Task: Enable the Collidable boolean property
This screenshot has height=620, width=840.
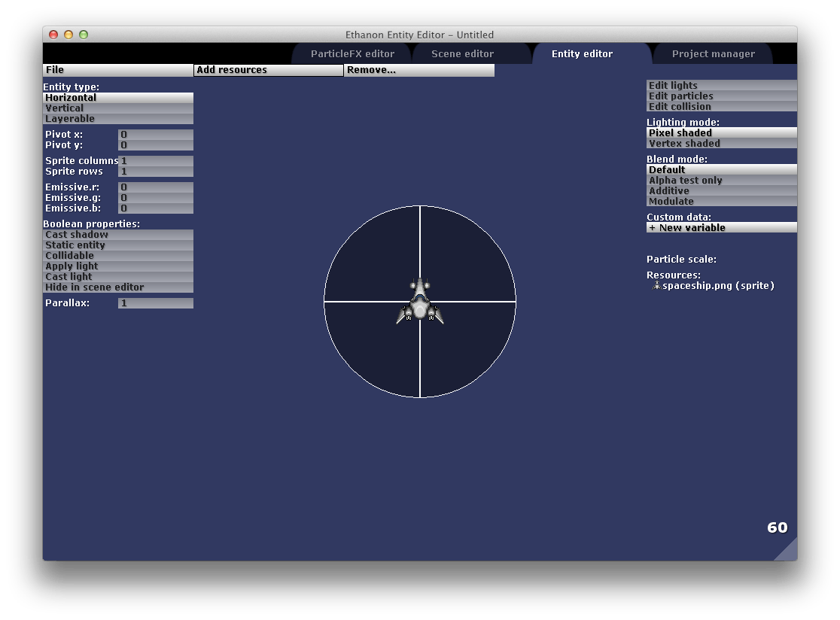Action: click(x=117, y=256)
